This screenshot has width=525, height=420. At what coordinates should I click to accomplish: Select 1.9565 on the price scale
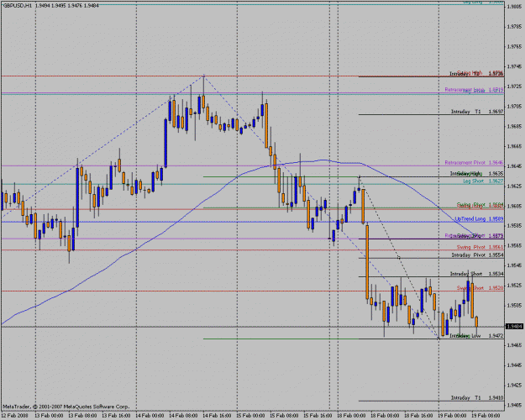[515, 245]
